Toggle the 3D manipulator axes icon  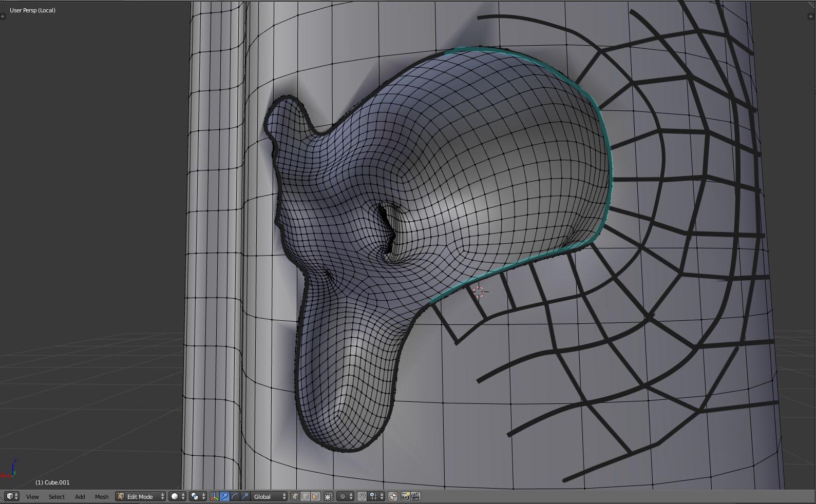pyautogui.click(x=214, y=496)
